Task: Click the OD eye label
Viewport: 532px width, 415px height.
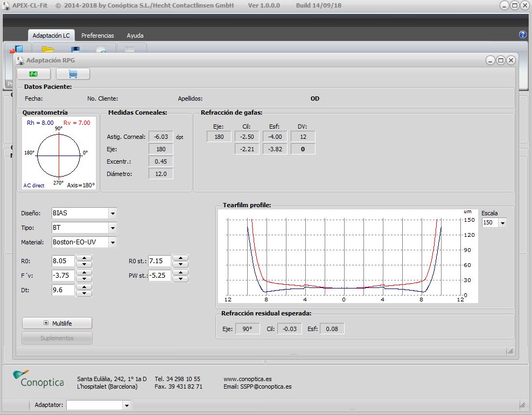Action: click(315, 99)
